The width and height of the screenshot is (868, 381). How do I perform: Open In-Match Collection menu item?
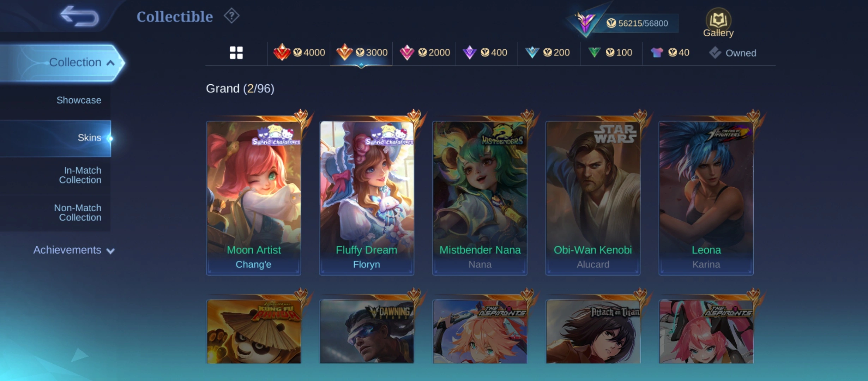pyautogui.click(x=80, y=175)
